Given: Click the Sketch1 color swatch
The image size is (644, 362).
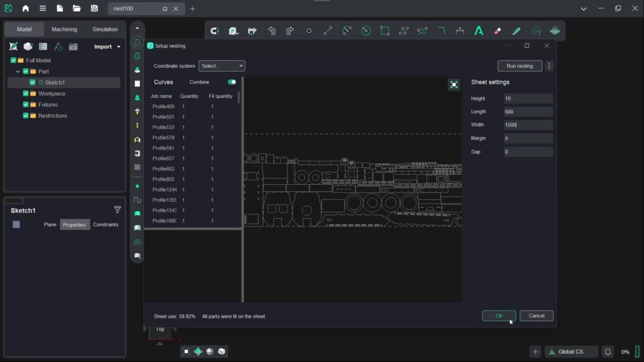Looking at the screenshot, I should click(x=16, y=224).
